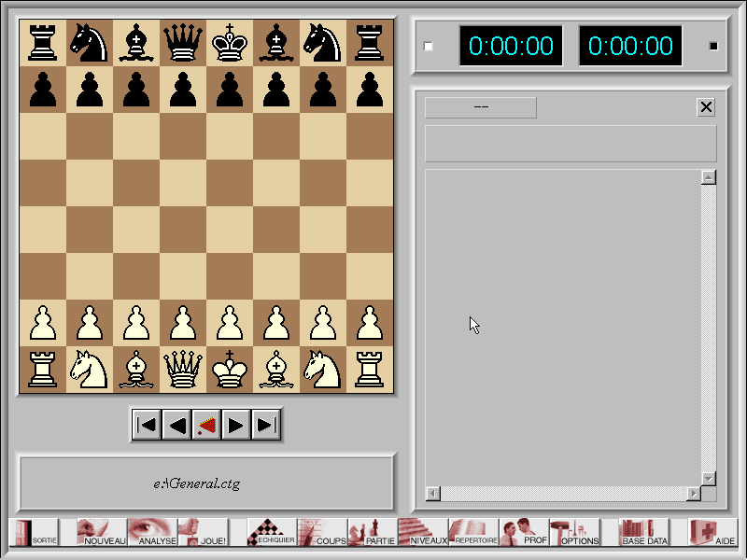Select the white rook on h1

point(370,370)
